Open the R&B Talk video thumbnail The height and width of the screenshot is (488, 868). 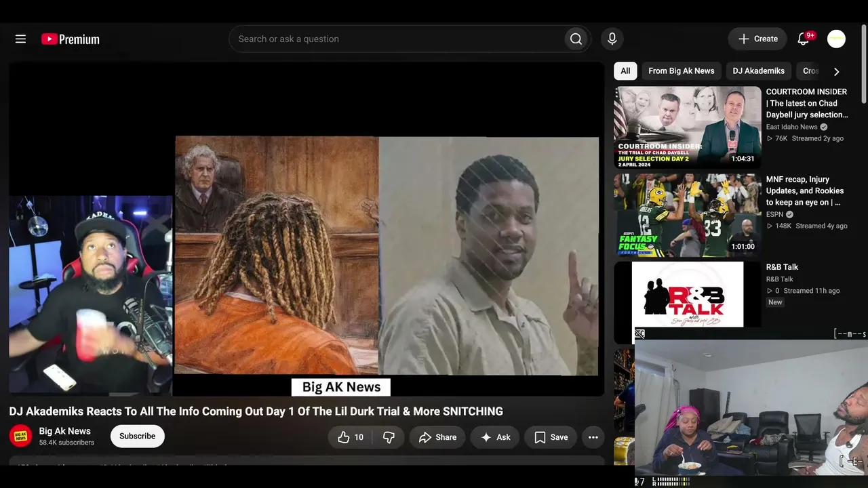point(688,296)
